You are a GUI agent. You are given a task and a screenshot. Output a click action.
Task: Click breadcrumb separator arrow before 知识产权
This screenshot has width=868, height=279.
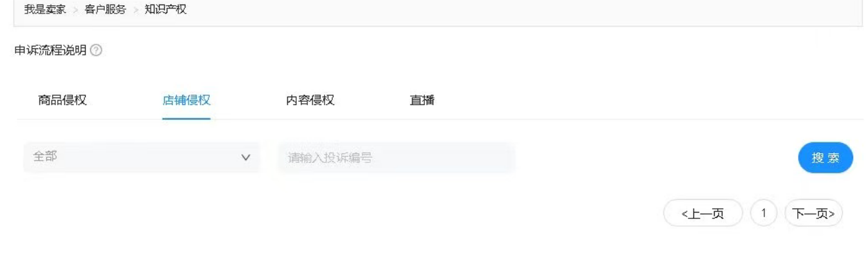coord(135,10)
